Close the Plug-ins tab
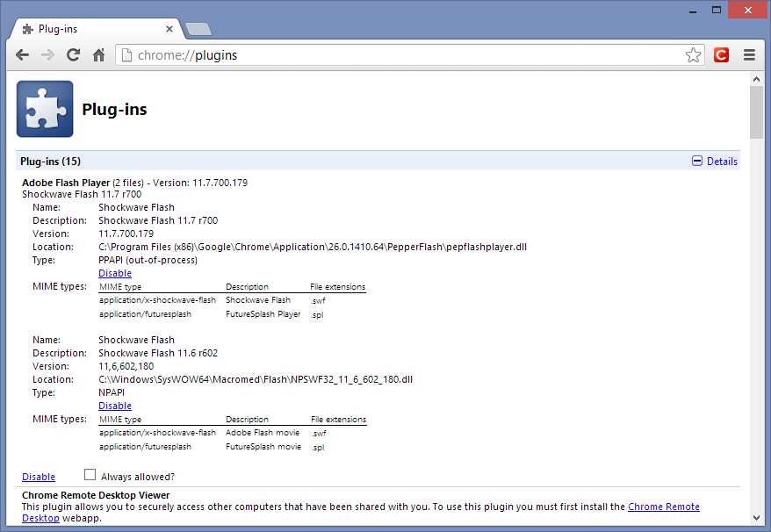Image resolution: width=771 pixels, height=532 pixels. [x=169, y=29]
